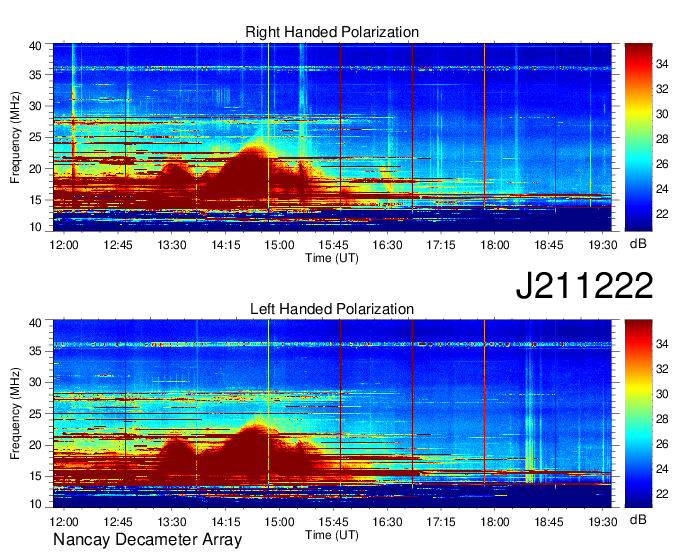680x552 pixels.
Task: Click the "Left Handed Polarization" plot title
Action: pos(332,309)
